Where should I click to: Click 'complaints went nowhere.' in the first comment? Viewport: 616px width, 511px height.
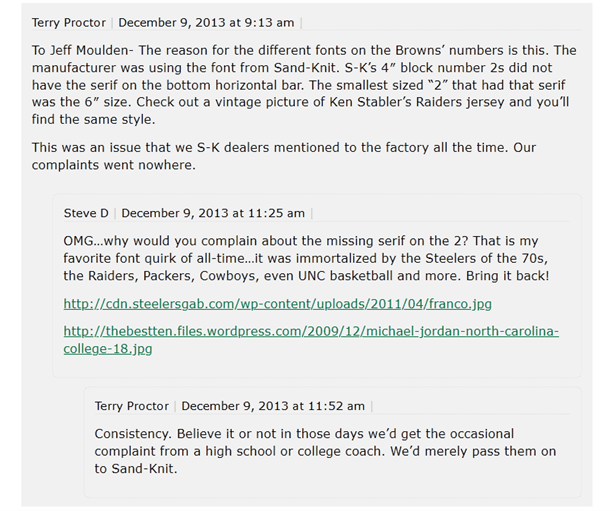(114, 165)
